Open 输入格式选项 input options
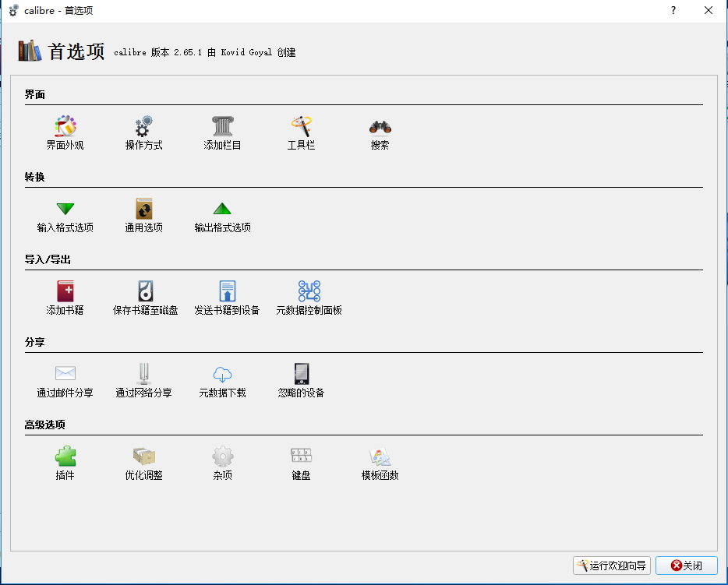The width and height of the screenshot is (728, 585). pyautogui.click(x=65, y=216)
